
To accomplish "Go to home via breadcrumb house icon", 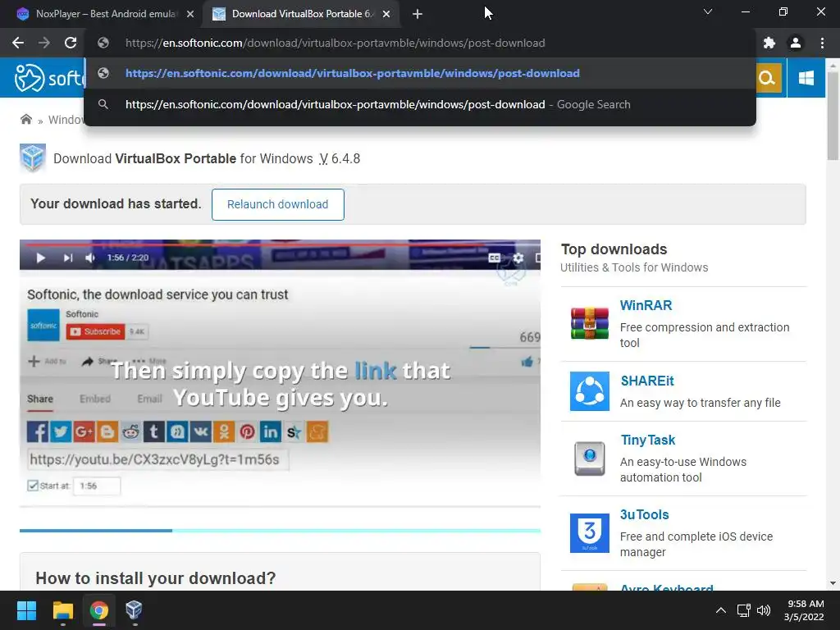I will click(25, 119).
